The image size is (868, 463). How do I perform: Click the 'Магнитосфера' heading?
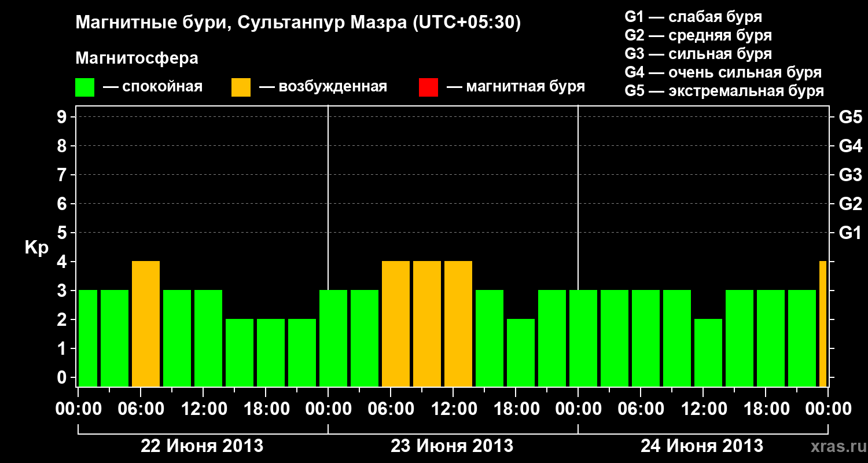point(137,58)
